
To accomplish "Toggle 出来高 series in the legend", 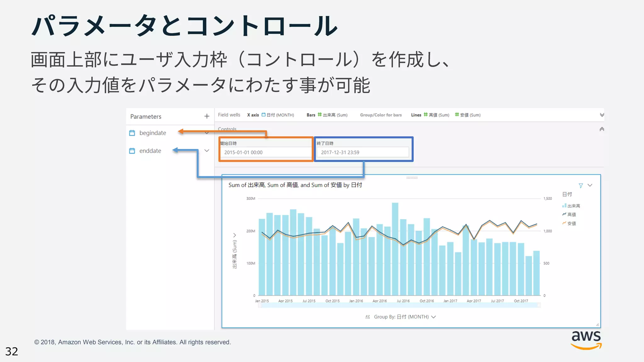I will (571, 206).
